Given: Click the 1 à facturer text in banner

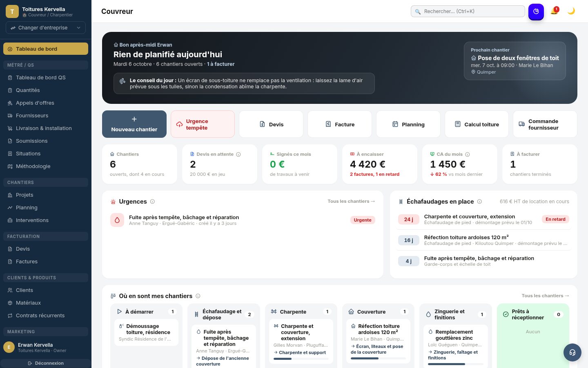Looking at the screenshot, I should [x=221, y=64].
